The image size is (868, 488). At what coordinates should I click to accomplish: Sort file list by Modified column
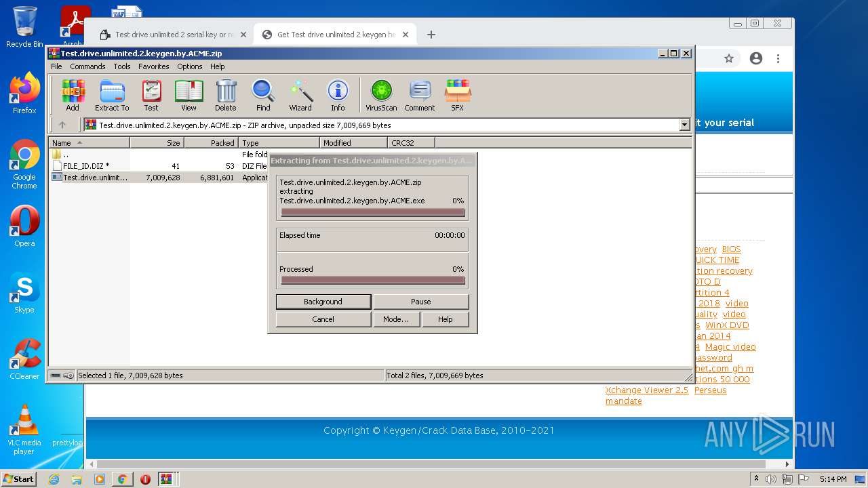coord(353,143)
